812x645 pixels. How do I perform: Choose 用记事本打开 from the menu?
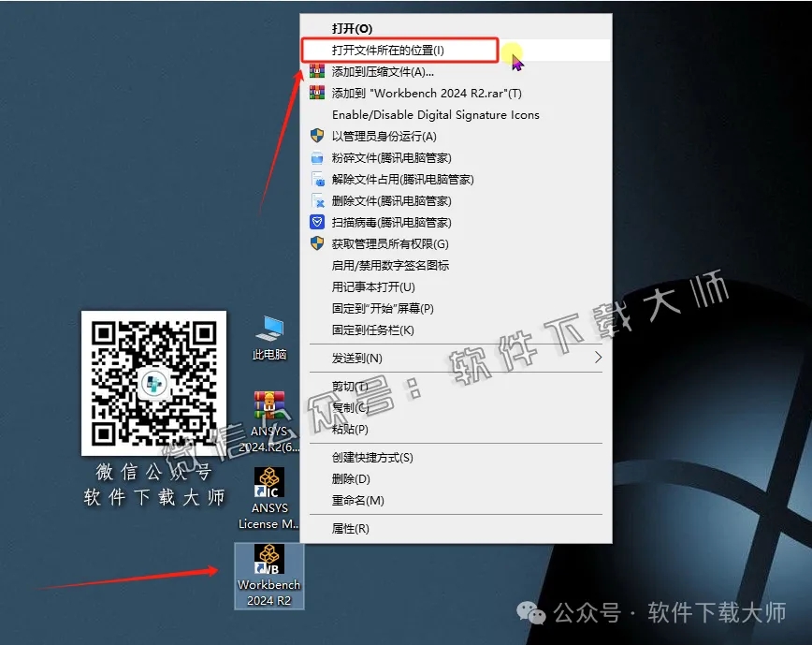(x=376, y=286)
